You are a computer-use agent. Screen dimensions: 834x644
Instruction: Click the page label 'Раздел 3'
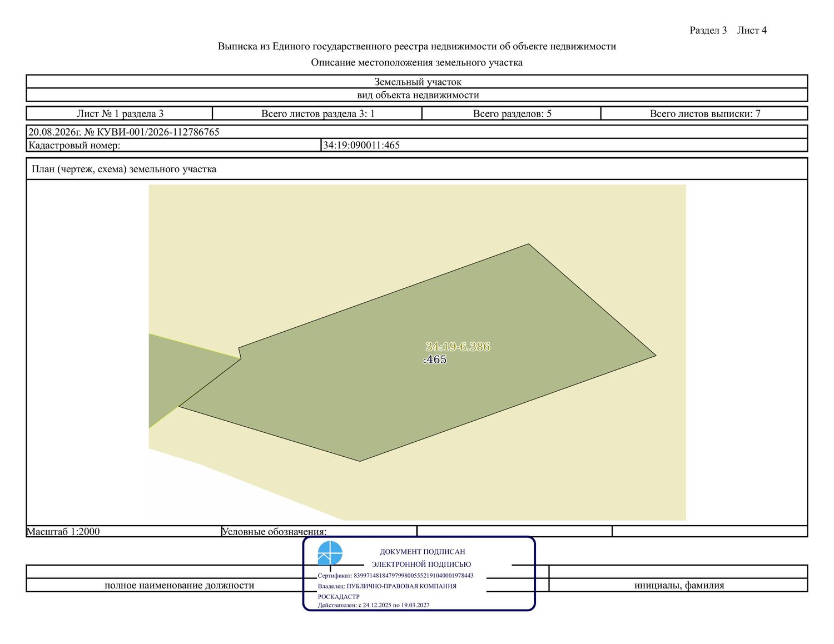pos(708,31)
